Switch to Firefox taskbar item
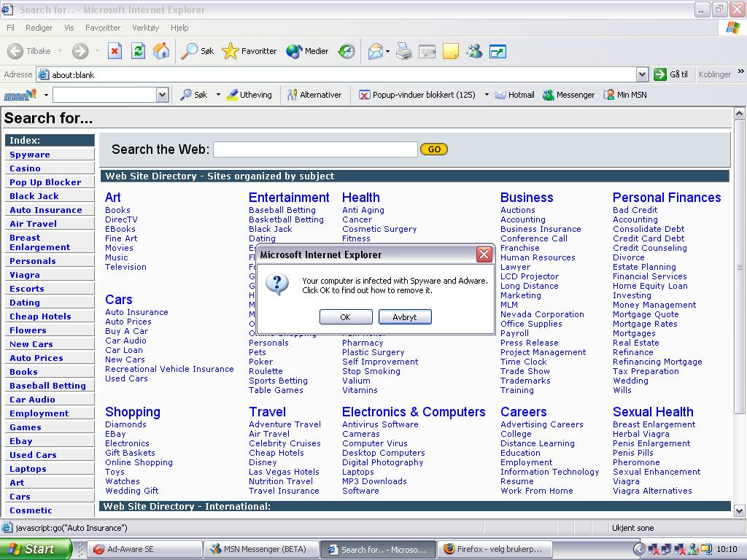The width and height of the screenshot is (747, 560). pyautogui.click(x=495, y=549)
